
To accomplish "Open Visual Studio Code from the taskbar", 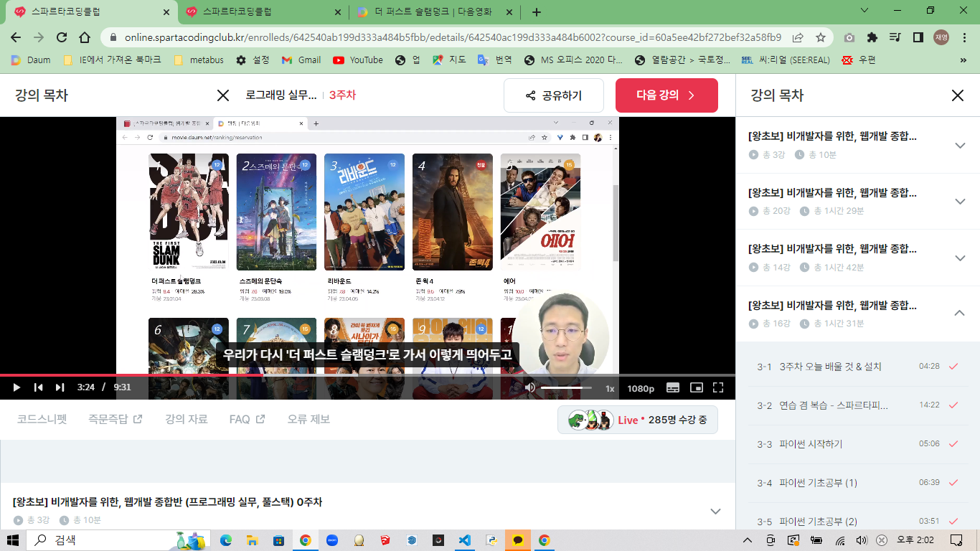I will [x=465, y=540].
